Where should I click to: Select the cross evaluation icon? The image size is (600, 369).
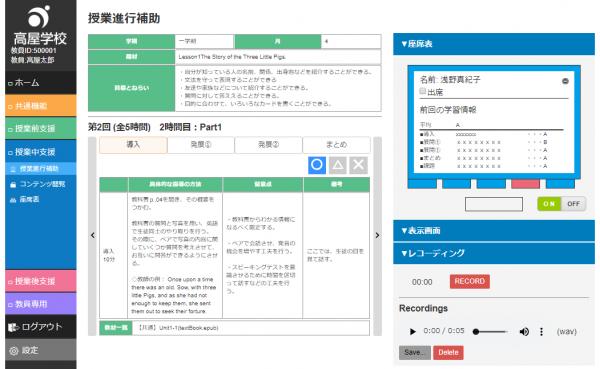click(358, 165)
